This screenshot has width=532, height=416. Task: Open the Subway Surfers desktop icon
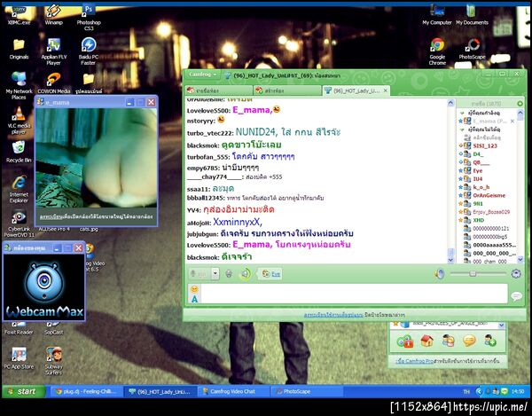53,361
